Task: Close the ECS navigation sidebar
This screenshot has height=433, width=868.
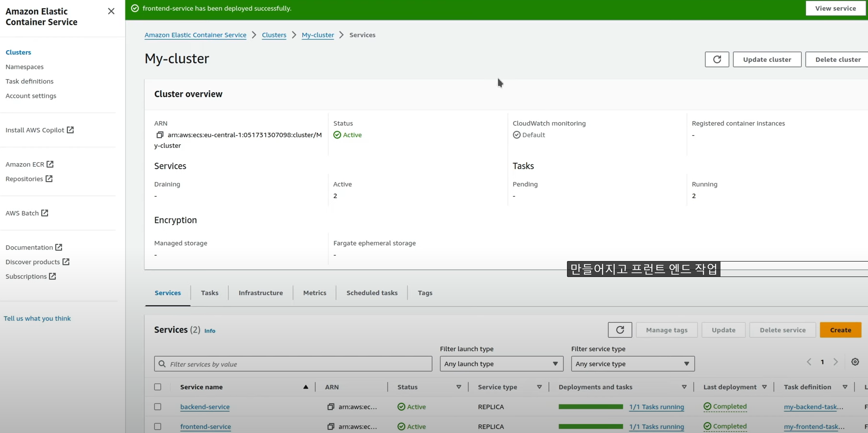Action: click(111, 11)
